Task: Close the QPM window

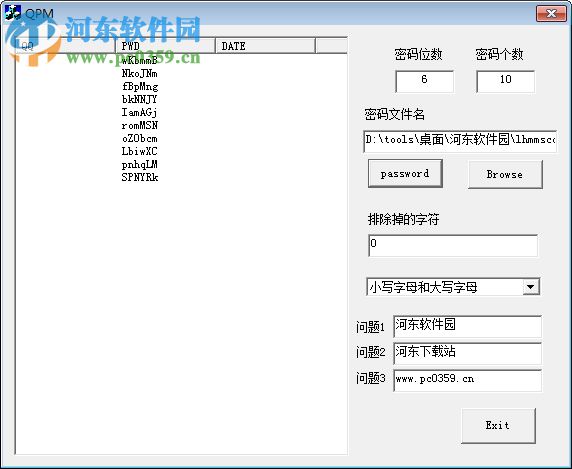Action: click(551, 14)
